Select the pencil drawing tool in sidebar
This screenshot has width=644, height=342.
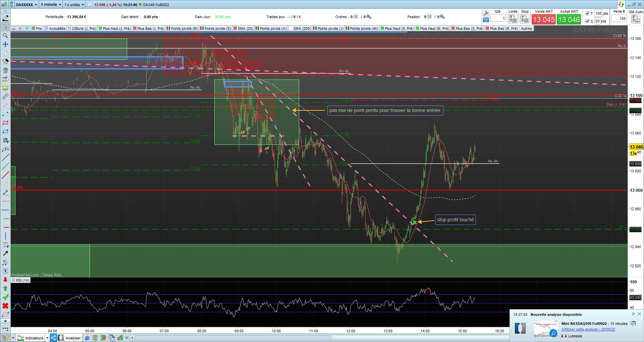point(5,18)
